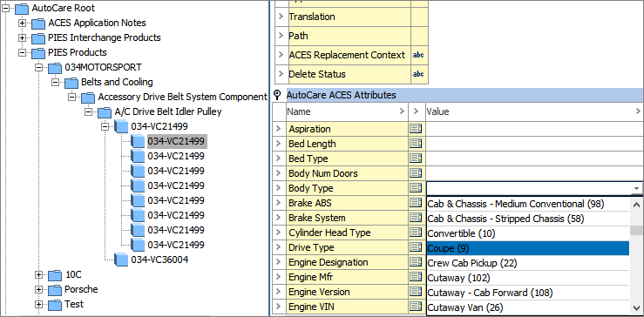Click the pin icon of AutoCare ACES Attributes
Viewport: 644px width, 317px height.
pos(277,95)
